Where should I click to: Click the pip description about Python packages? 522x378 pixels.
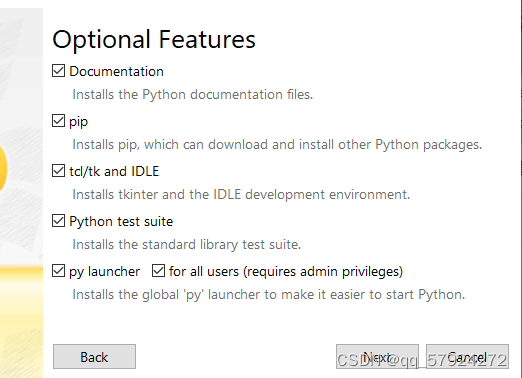point(277,145)
